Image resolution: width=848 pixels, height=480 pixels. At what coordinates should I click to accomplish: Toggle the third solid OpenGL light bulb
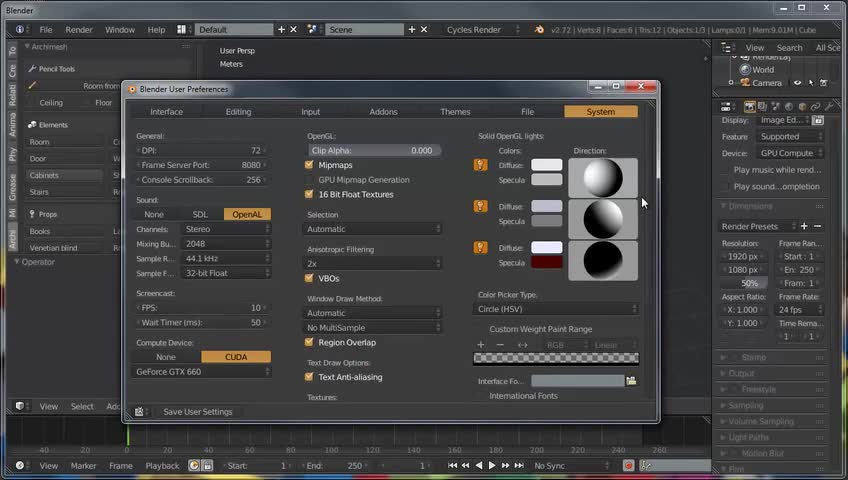coord(480,248)
